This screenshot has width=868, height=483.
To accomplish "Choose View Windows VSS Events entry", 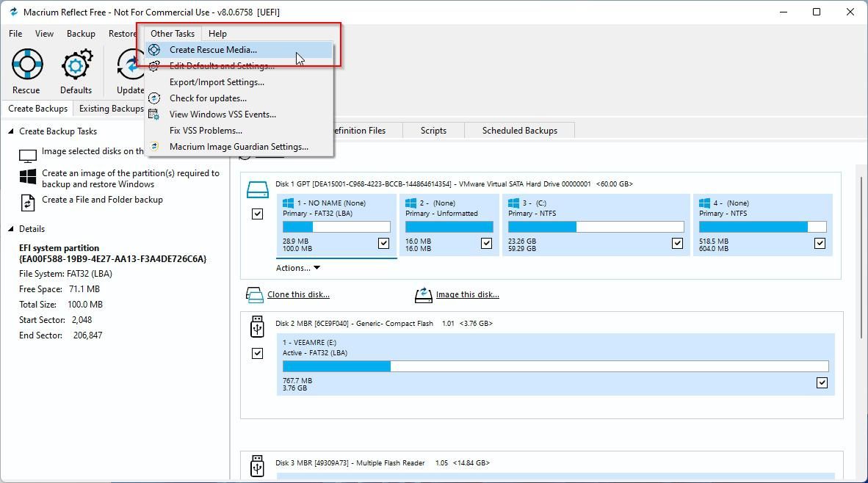I will pos(239,115).
